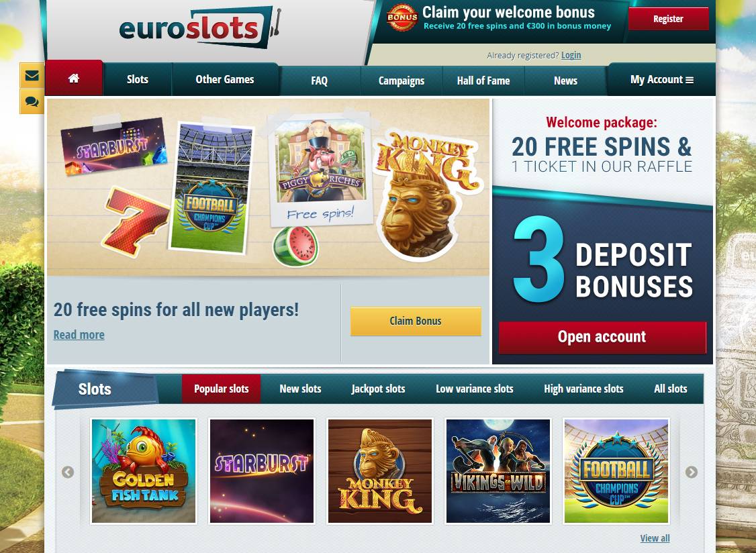The width and height of the screenshot is (756, 553).
Task: Expand the My Account menu
Action: (x=661, y=80)
